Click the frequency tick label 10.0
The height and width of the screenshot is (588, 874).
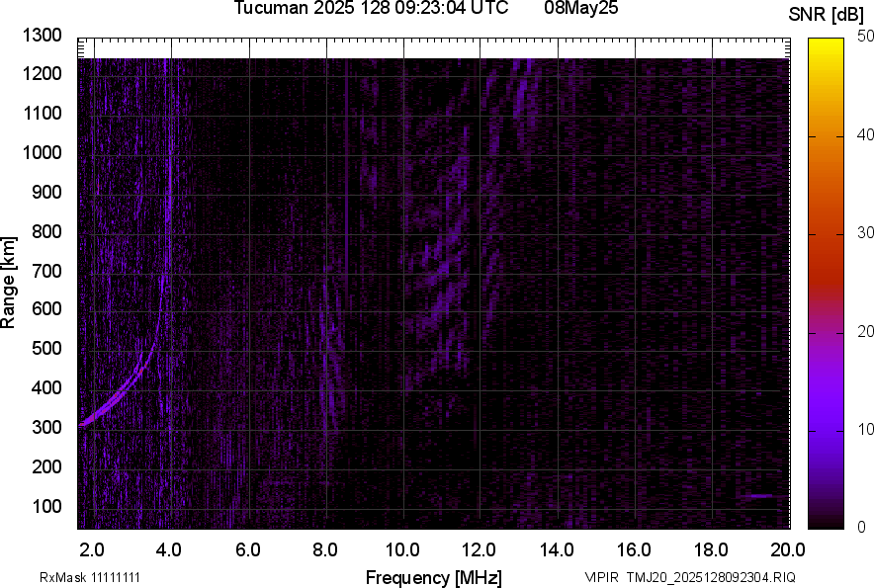403,550
